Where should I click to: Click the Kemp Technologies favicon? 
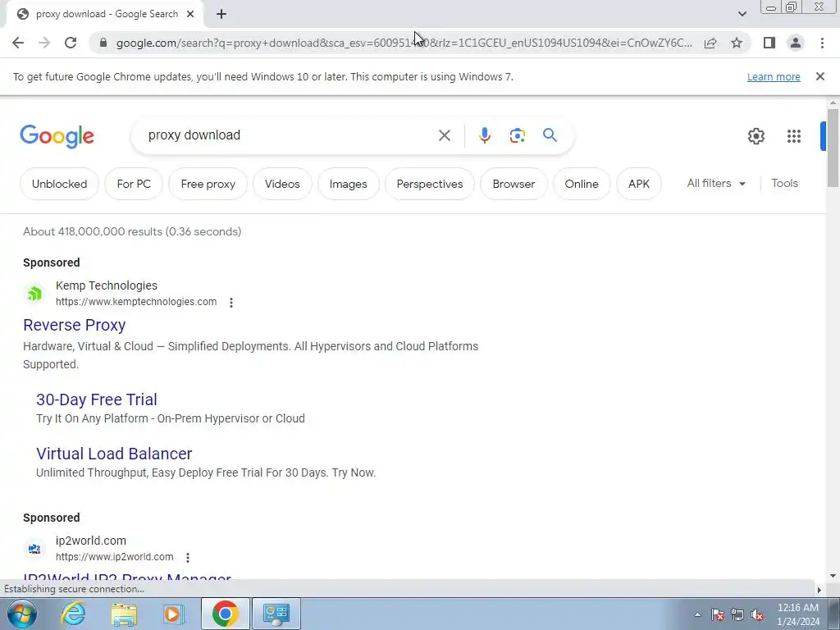34,294
